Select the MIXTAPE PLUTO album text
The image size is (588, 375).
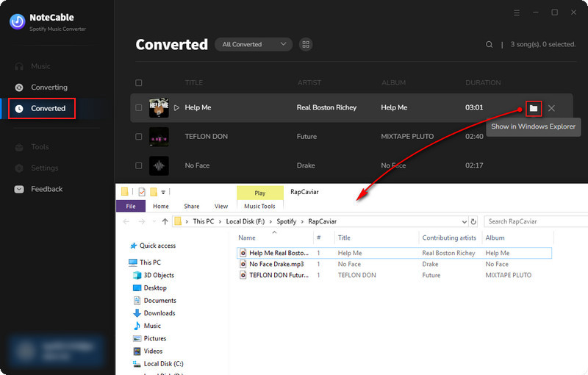coord(407,137)
